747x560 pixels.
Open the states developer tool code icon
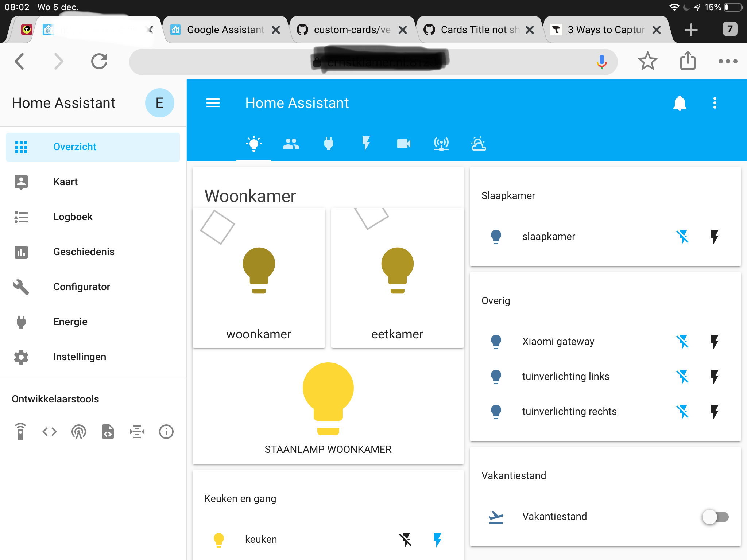click(x=50, y=432)
